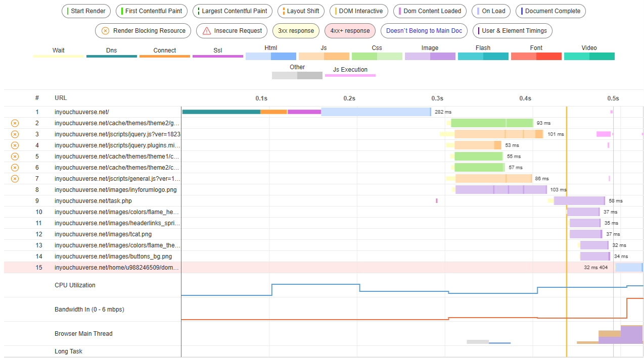
Task: Click the green Css bar in row 2
Action: [492, 123]
